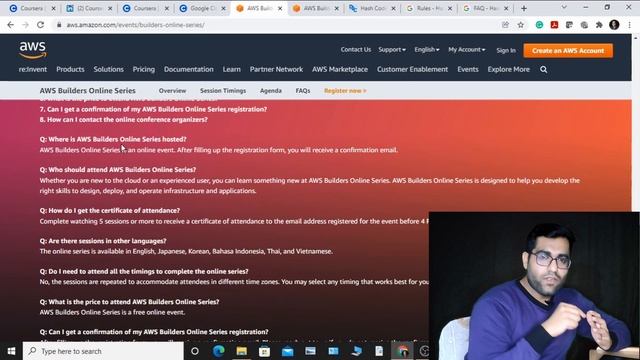
Task: Go to the Session Timings tab
Action: [x=223, y=91]
